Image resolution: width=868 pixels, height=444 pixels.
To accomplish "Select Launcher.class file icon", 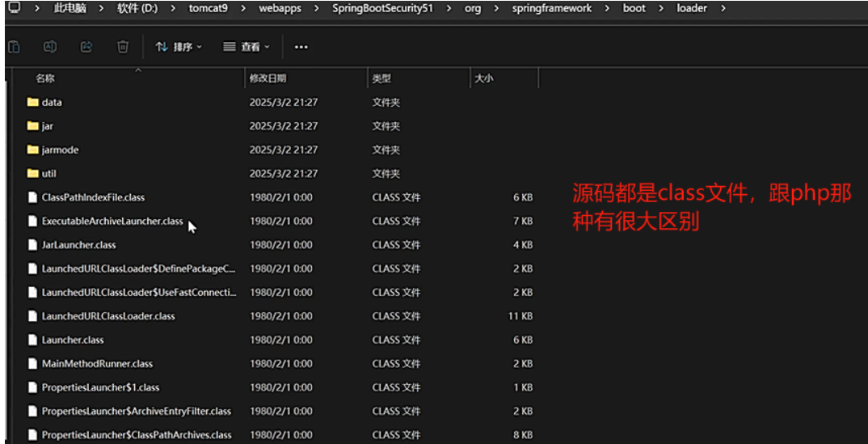I will (33, 340).
